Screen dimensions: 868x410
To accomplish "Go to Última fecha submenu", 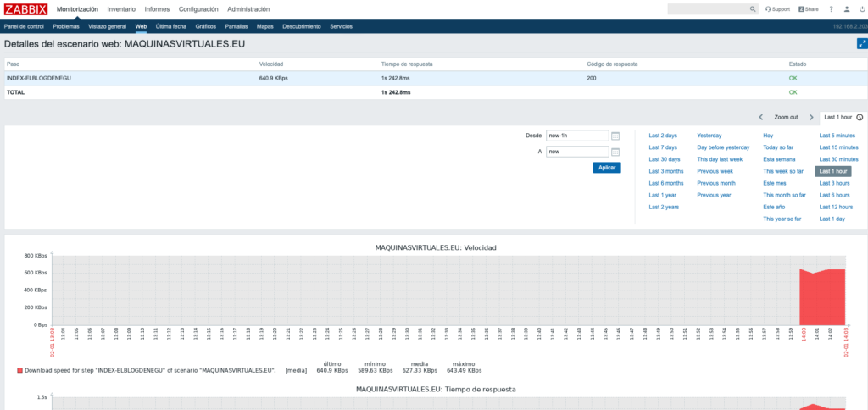I will pyautogui.click(x=171, y=26).
